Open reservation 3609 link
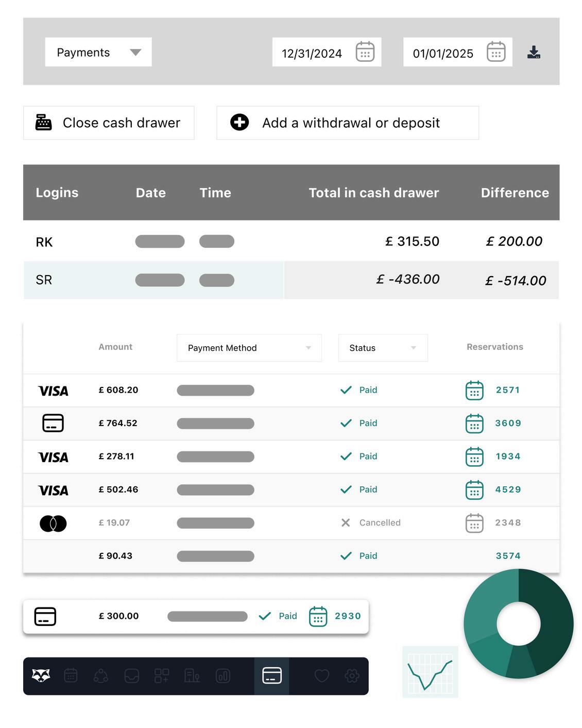The width and height of the screenshot is (582, 728). [x=508, y=423]
